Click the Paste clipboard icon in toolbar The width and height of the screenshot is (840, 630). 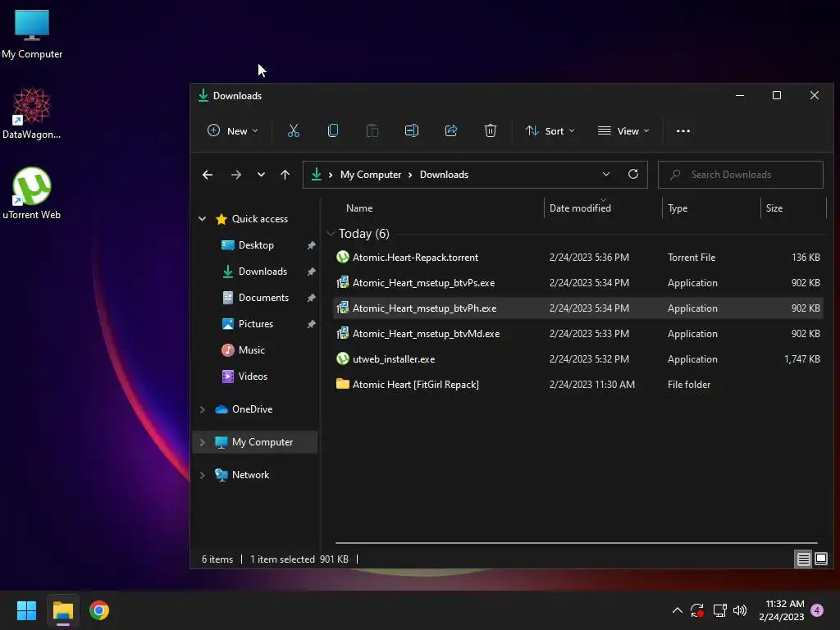coord(372,130)
